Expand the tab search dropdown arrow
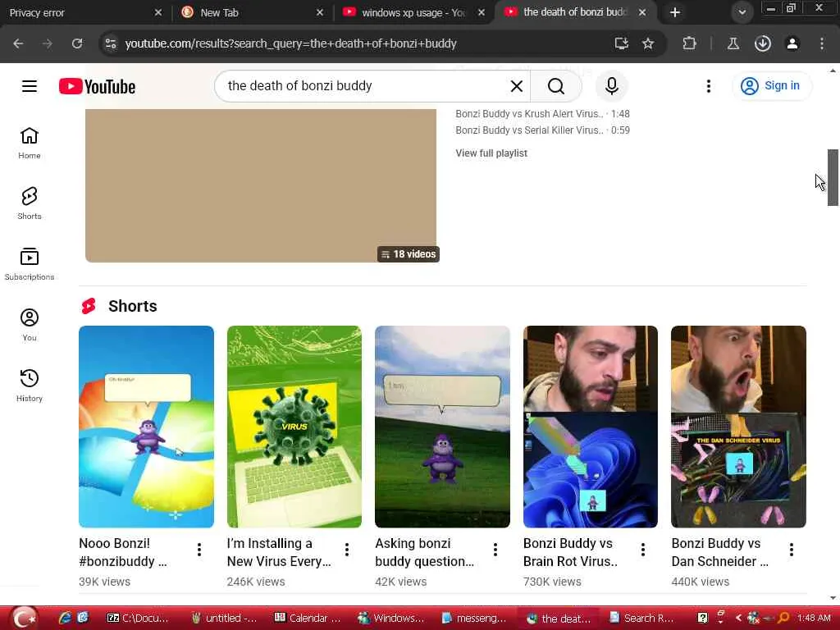The width and height of the screenshot is (840, 630). pyautogui.click(x=742, y=12)
